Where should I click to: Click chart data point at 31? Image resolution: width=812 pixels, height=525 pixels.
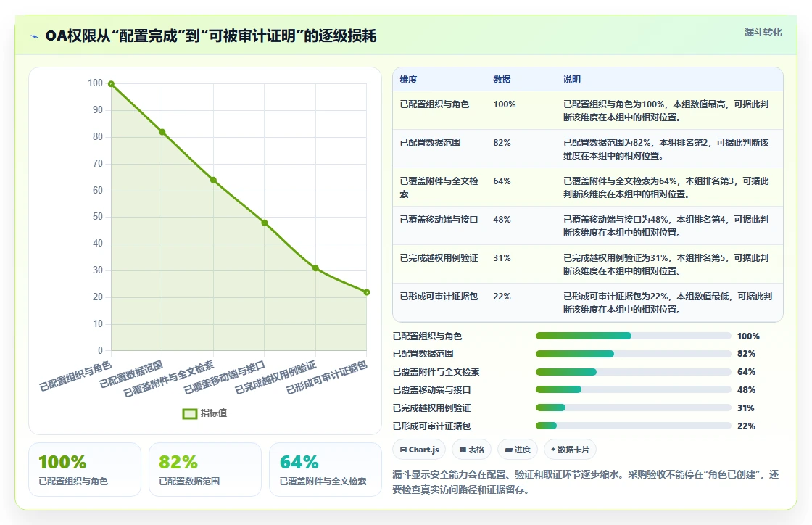(315, 268)
